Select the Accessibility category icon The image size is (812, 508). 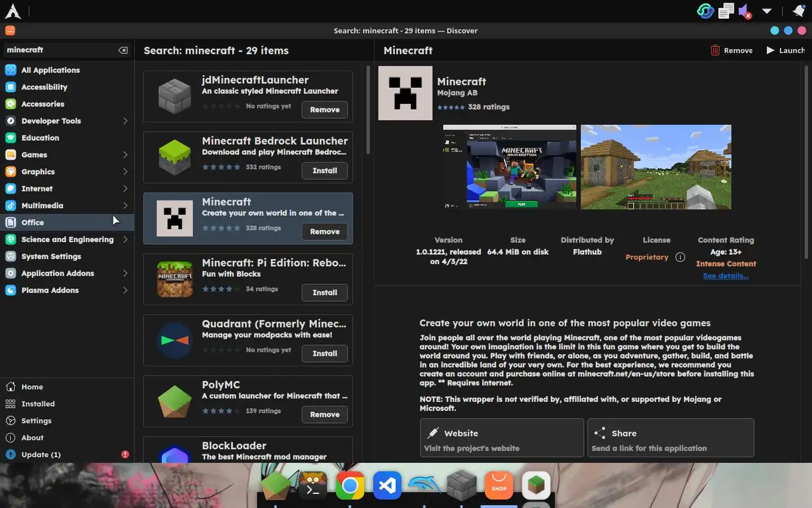tap(11, 87)
